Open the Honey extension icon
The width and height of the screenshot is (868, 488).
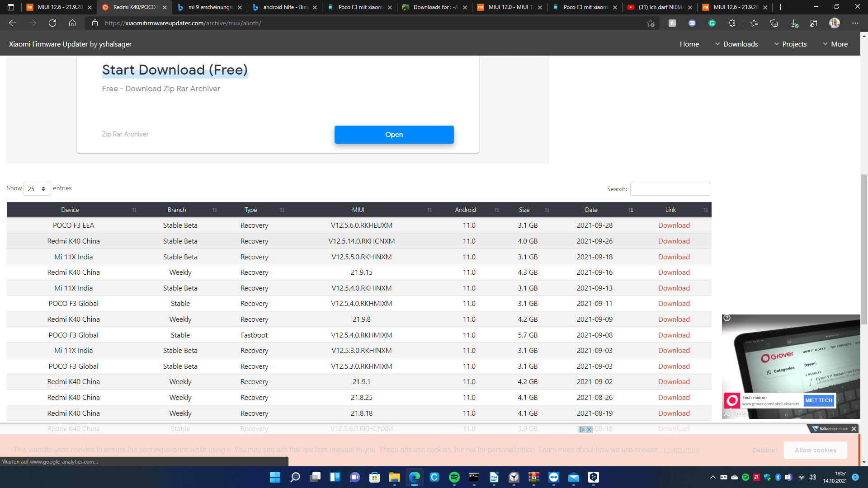point(672,23)
